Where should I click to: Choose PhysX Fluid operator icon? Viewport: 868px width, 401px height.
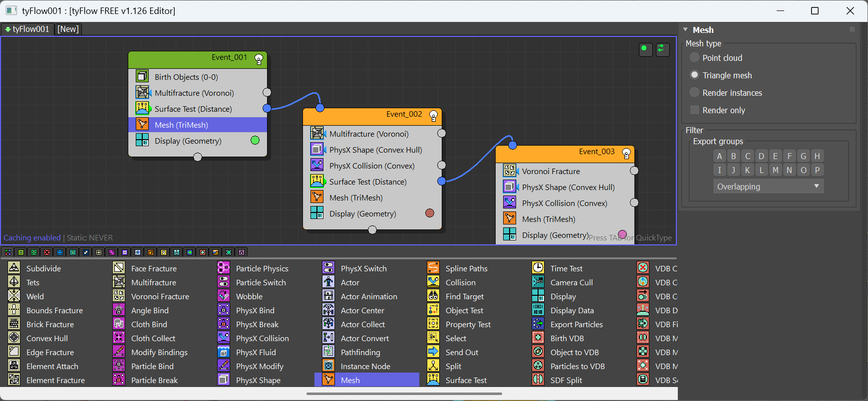pos(224,352)
